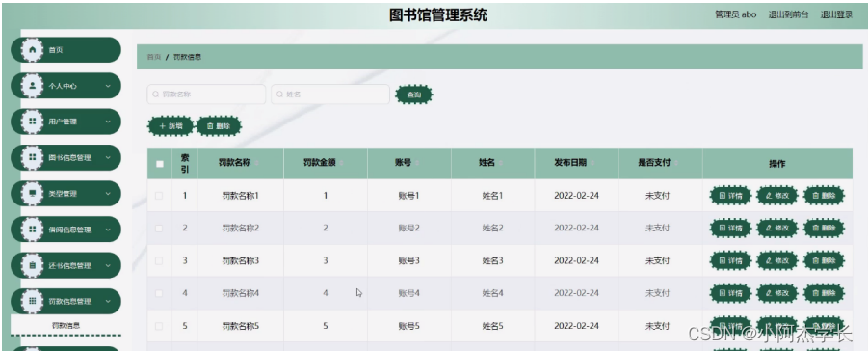Click the 删除 bulk delete button above table
The image size is (868, 352).
[220, 126]
